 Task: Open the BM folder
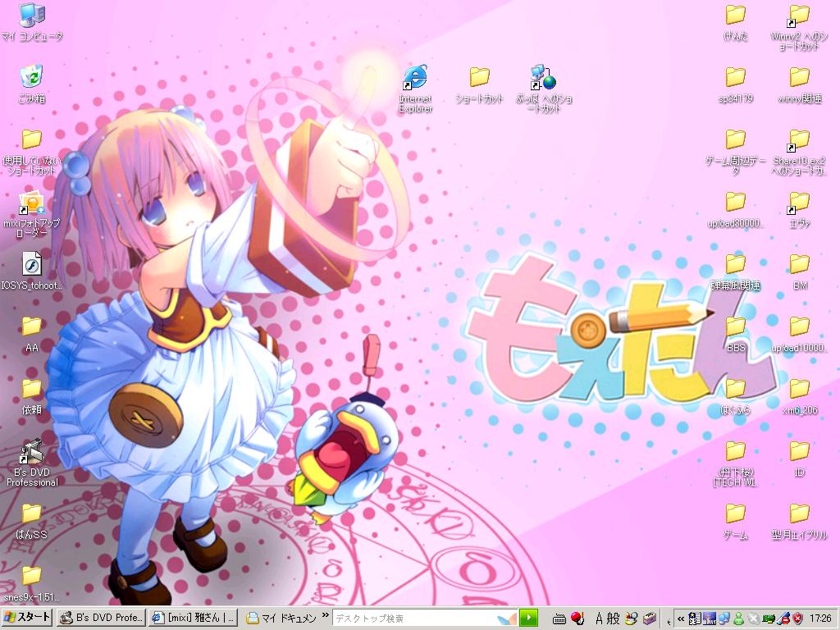pos(799,271)
